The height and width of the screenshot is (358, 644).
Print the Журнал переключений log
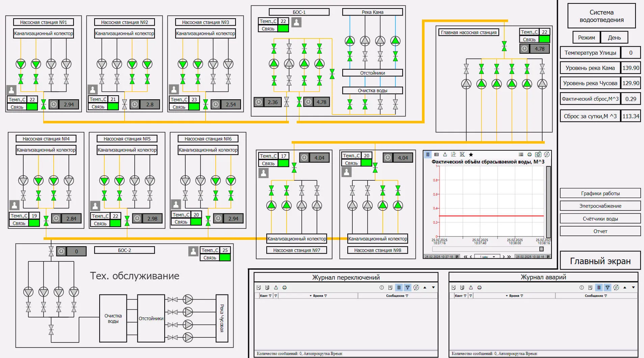pyautogui.click(x=285, y=288)
